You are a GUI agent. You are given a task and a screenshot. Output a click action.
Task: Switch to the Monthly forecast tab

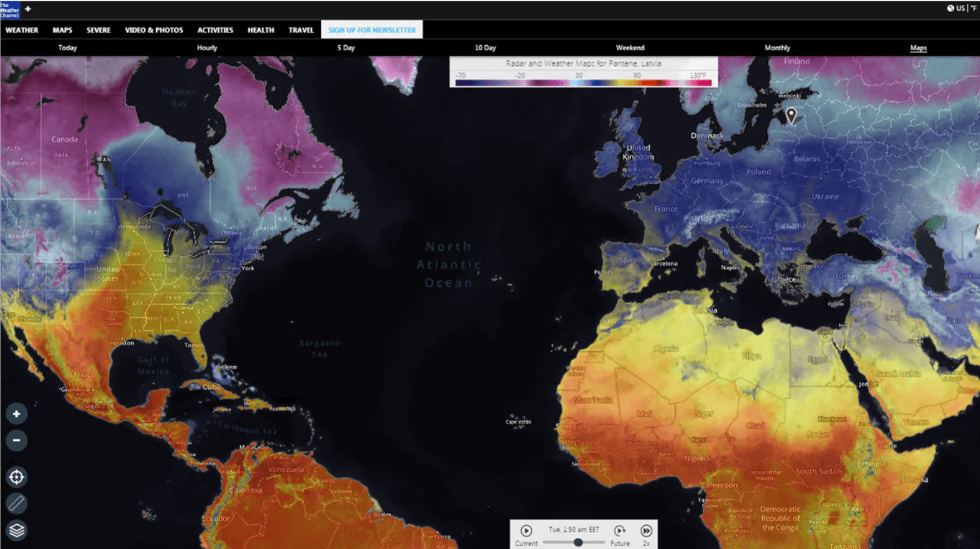click(x=777, y=48)
